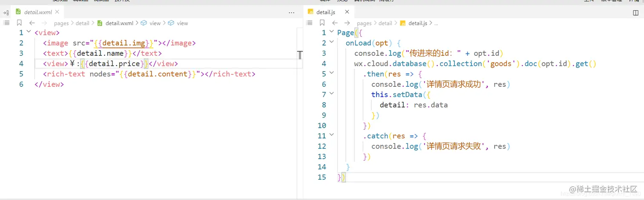This screenshot has width=644, height=200.
Task: Click 'onLoad' on detail.js line 2
Action: click(x=358, y=43)
